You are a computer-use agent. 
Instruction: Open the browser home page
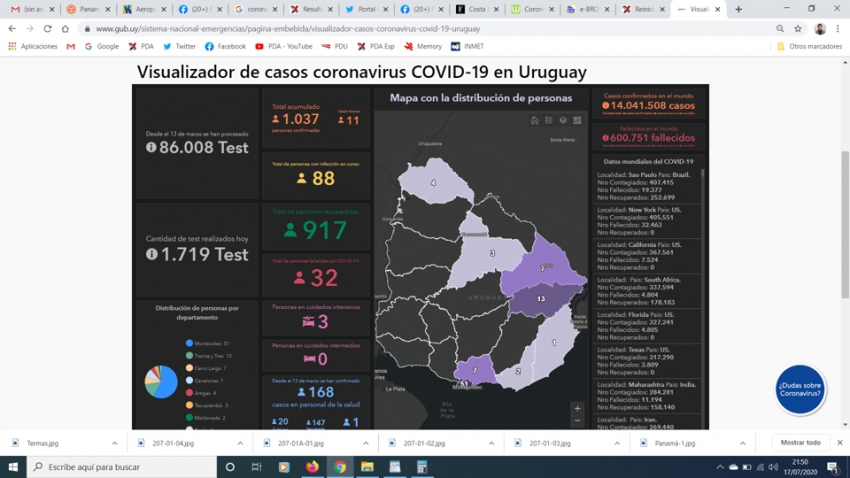coord(65,29)
